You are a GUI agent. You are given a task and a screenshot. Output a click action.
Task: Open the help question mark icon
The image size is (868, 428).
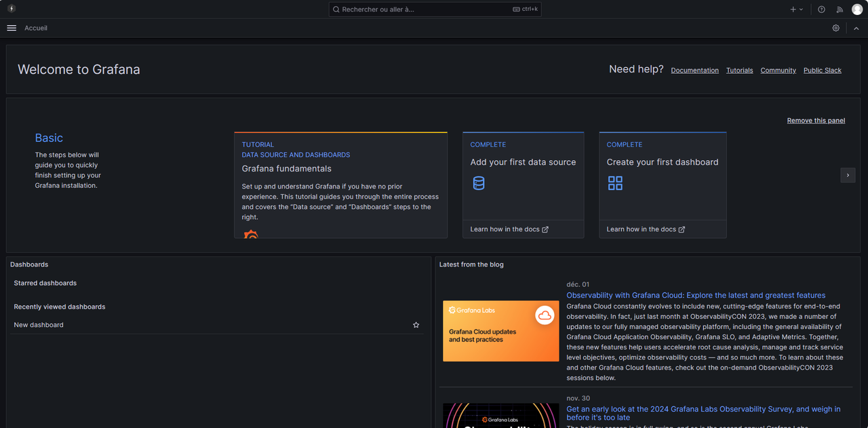(x=821, y=9)
